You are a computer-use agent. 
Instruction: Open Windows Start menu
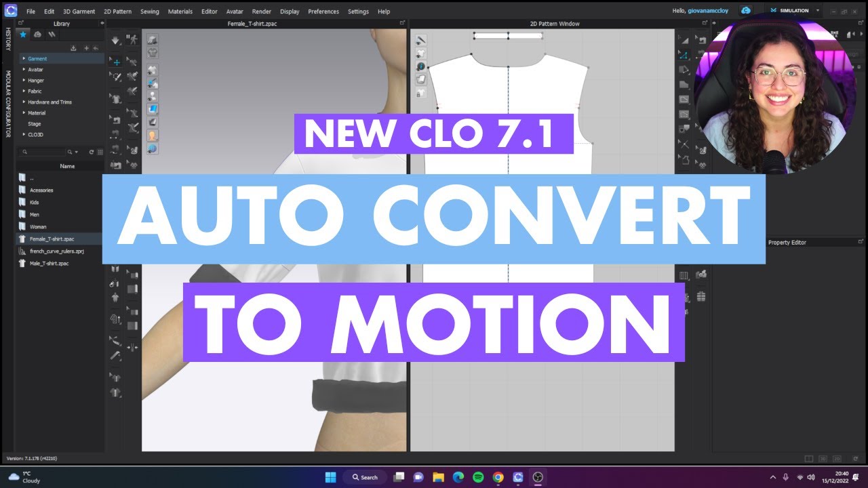330,477
